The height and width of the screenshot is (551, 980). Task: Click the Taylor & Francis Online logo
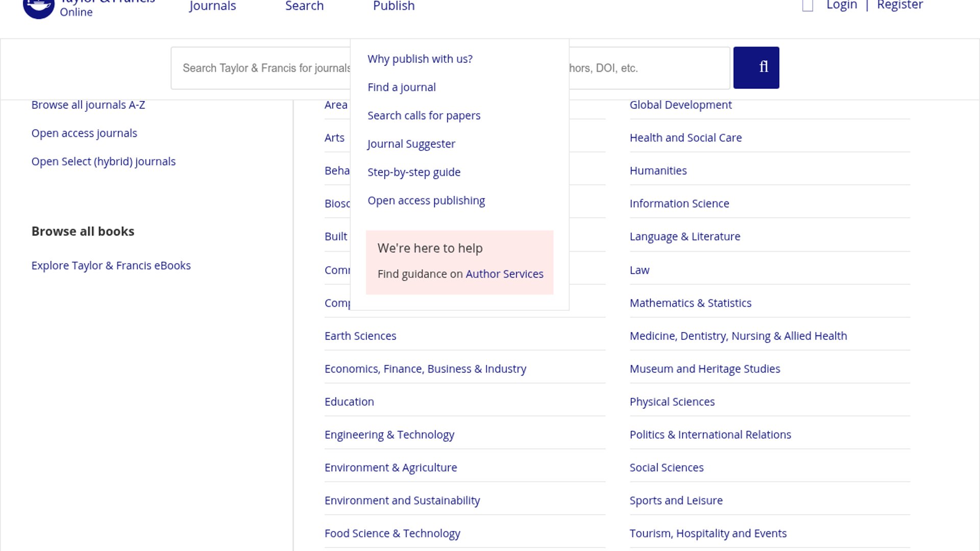click(x=39, y=7)
